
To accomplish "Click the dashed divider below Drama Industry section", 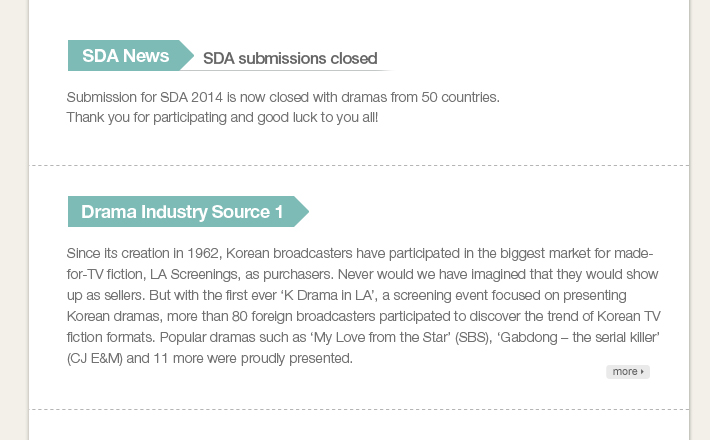I will pos(359,410).
